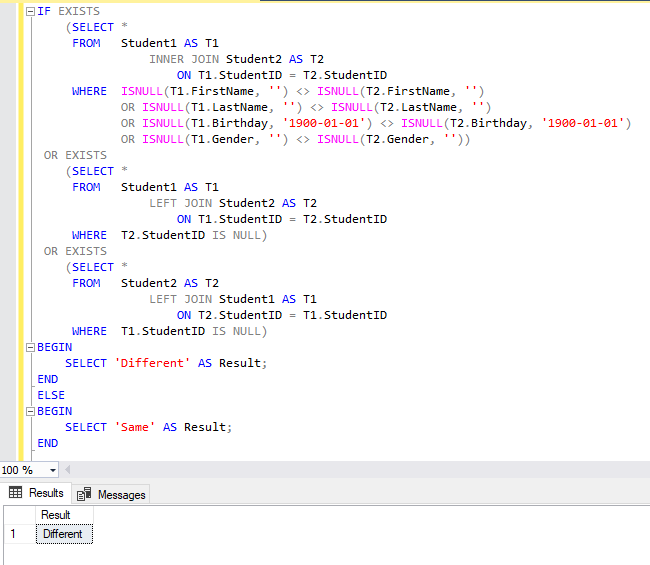Click the ELSE keyword in code
The width and height of the screenshot is (650, 565).
[51, 395]
